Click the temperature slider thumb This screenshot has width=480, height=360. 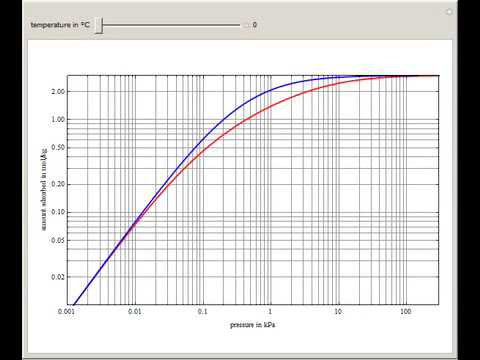[99, 25]
